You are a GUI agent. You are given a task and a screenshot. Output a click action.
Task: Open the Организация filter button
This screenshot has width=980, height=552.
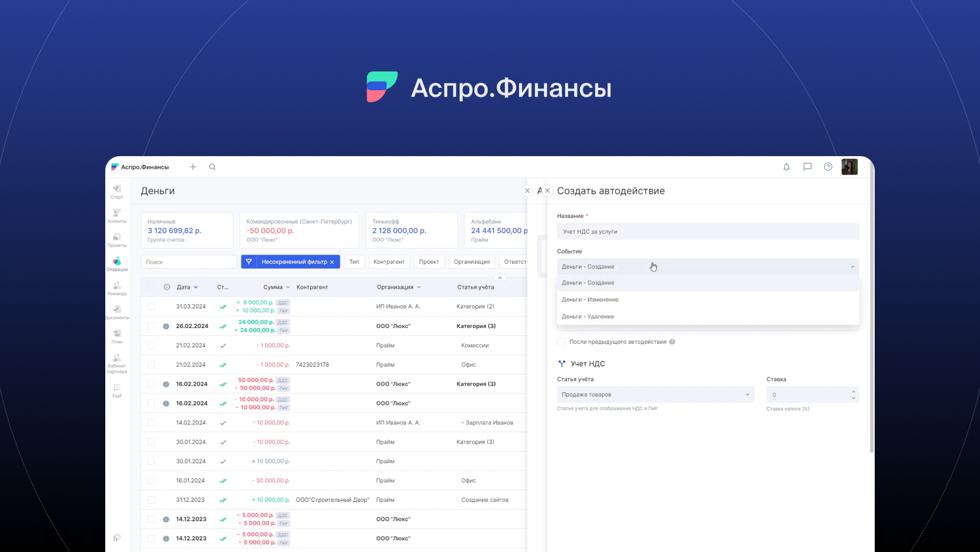(472, 261)
